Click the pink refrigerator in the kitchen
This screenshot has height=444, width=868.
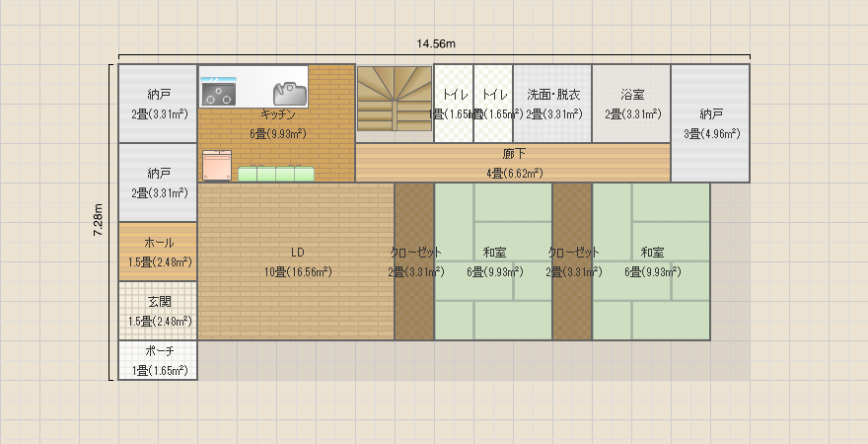click(216, 166)
